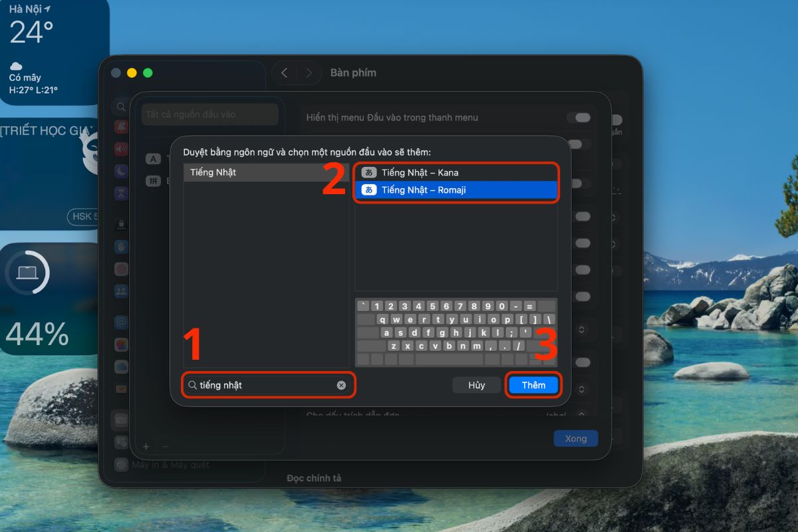Click the 'Bàn phím' window title
This screenshot has width=798, height=532.
pyautogui.click(x=353, y=73)
